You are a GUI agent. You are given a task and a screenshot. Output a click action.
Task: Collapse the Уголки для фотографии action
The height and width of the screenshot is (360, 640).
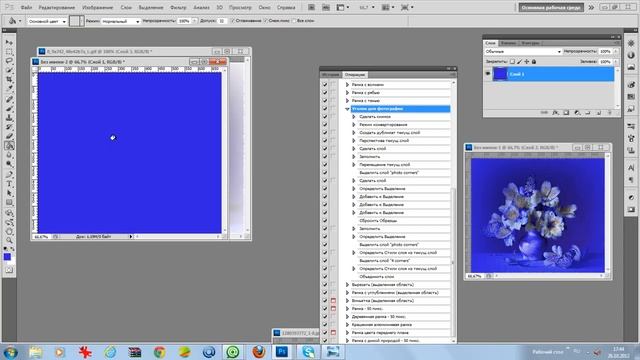coord(347,109)
